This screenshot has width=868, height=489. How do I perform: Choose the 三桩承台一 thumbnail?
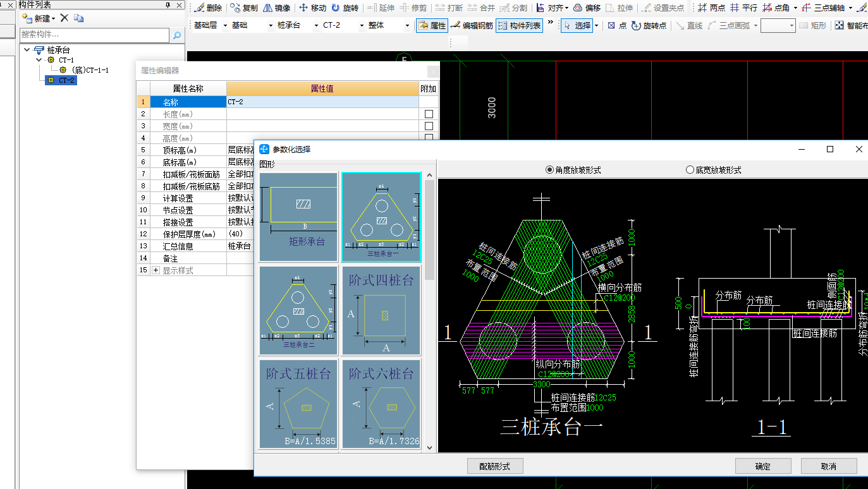(x=381, y=217)
